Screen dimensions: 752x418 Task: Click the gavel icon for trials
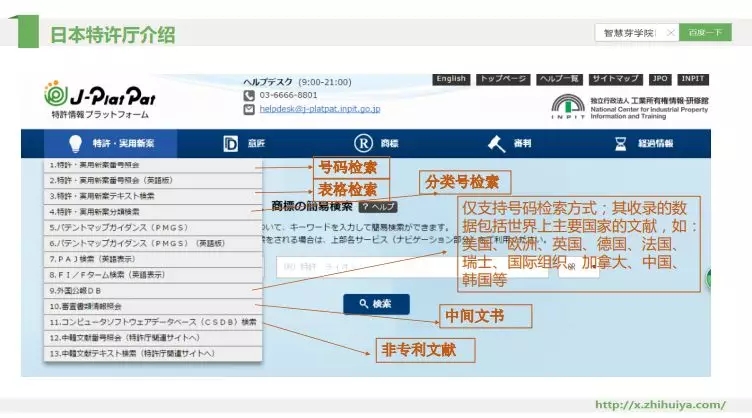tap(496, 144)
